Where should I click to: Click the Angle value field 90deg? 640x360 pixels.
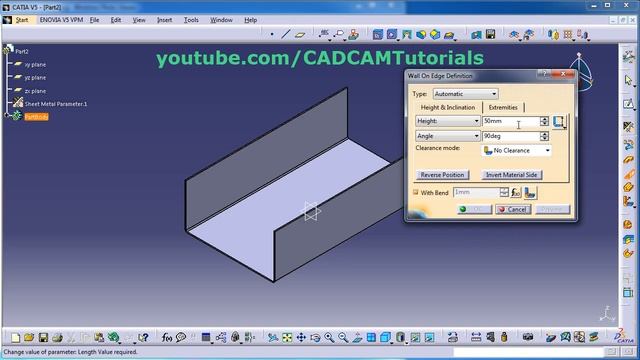point(511,136)
